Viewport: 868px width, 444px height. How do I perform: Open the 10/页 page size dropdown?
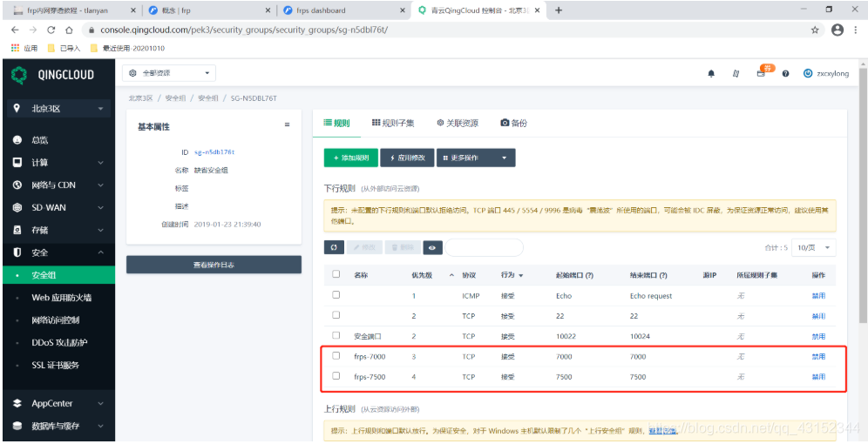[x=814, y=248]
